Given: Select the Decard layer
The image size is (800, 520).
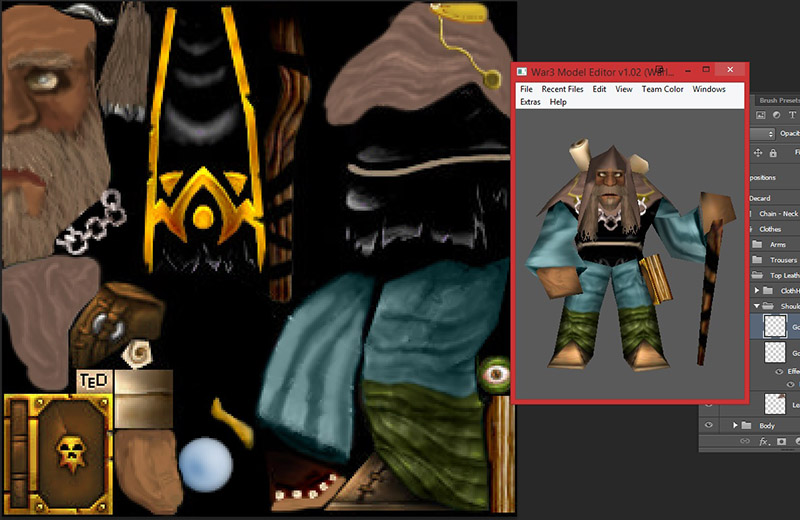Looking at the screenshot, I should click(x=760, y=198).
